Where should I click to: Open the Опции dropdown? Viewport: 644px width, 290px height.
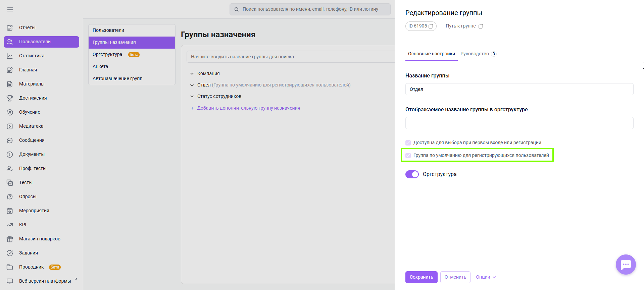pyautogui.click(x=486, y=277)
